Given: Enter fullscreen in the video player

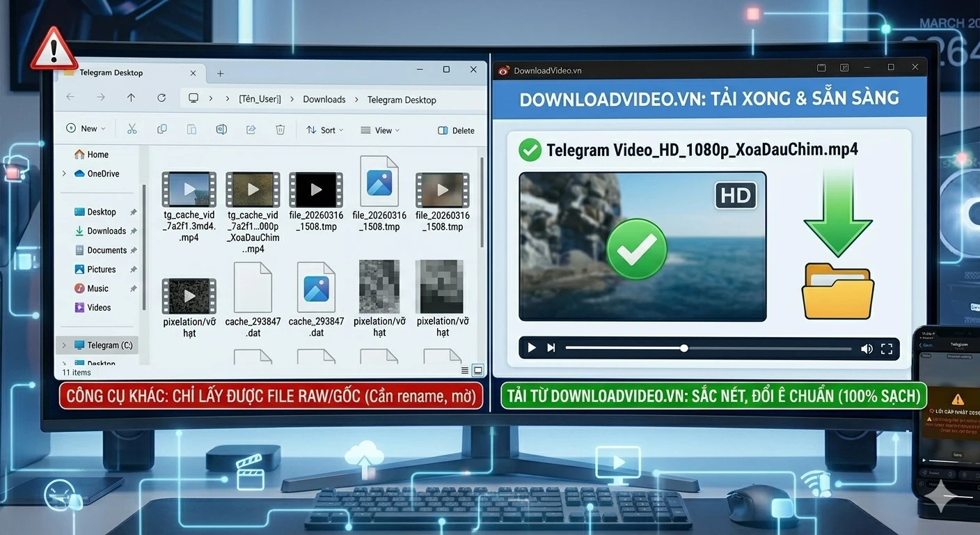Looking at the screenshot, I should (x=887, y=349).
